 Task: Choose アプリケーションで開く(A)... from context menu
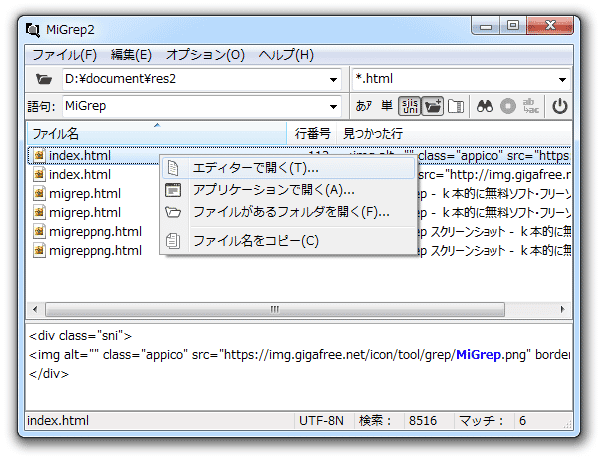pos(288,190)
